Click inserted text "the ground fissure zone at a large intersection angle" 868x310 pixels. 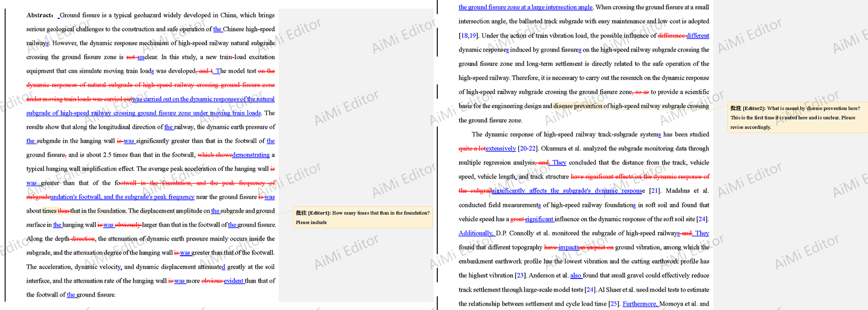(526, 7)
